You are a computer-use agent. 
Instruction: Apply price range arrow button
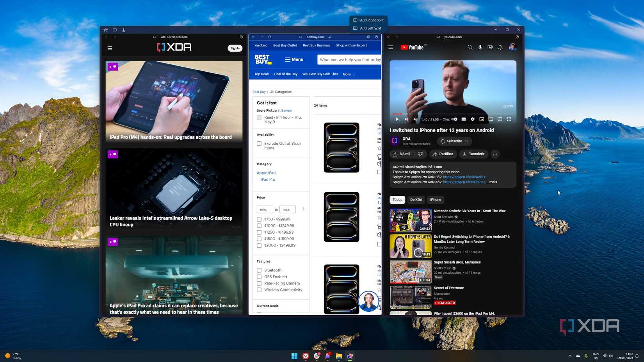click(303, 209)
